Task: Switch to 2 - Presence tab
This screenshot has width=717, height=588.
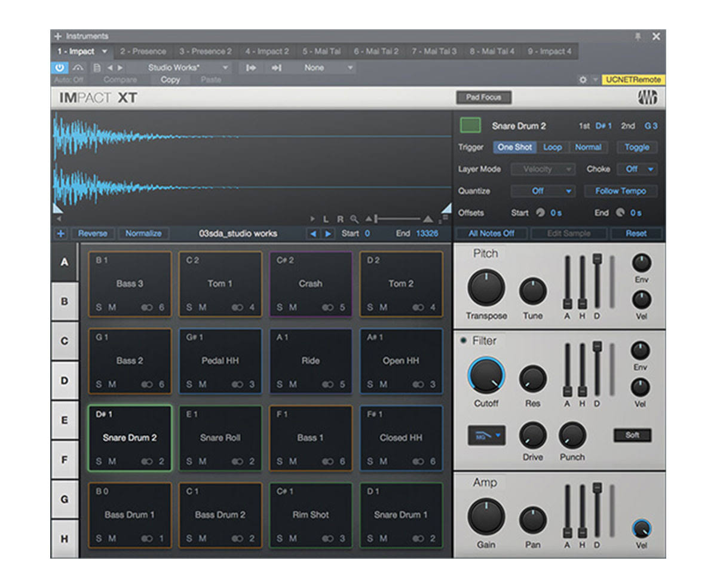Action: [142, 52]
